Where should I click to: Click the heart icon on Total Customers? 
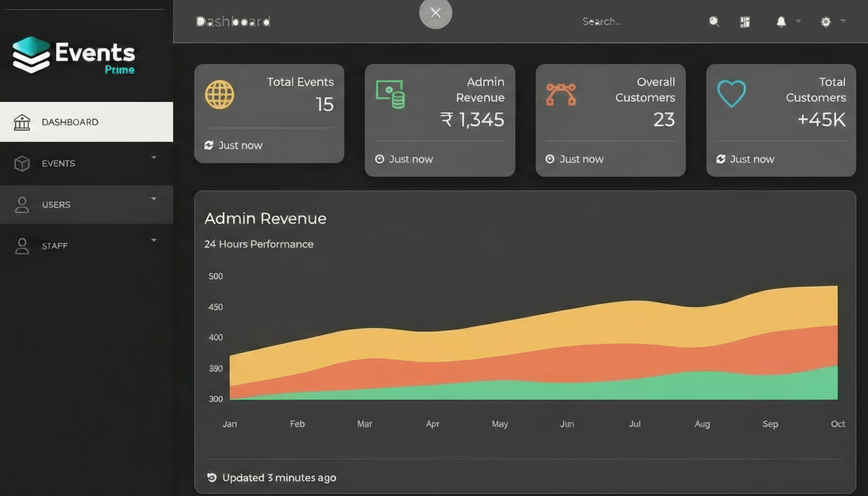click(731, 94)
